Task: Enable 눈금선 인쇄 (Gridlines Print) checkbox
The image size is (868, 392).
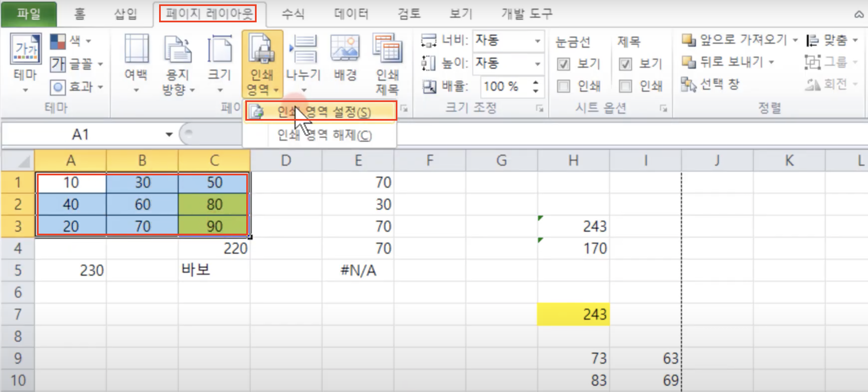Action: click(x=563, y=86)
